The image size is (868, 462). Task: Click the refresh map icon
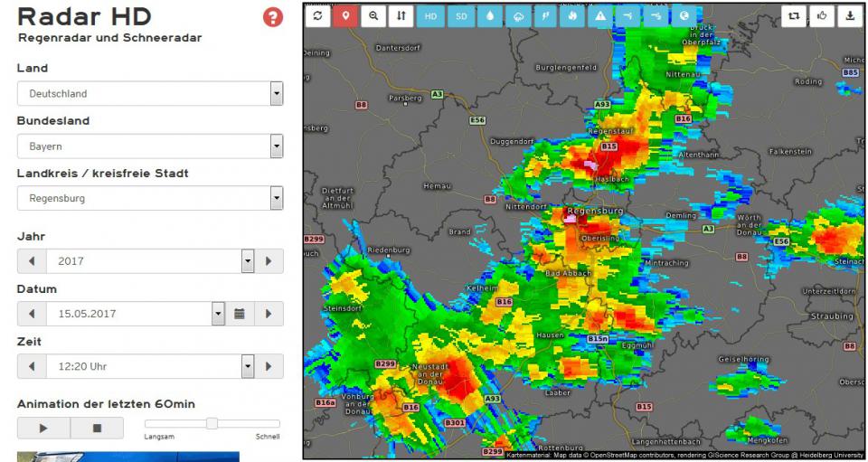point(317,16)
